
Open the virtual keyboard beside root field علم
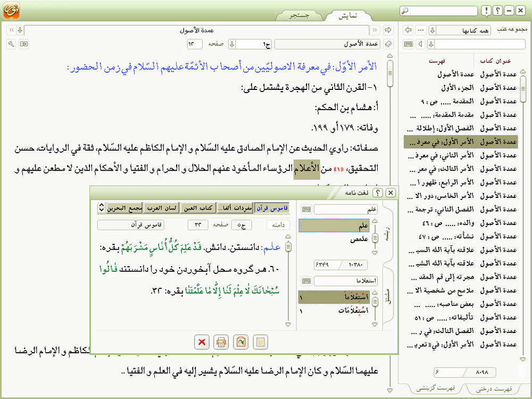click(306, 210)
